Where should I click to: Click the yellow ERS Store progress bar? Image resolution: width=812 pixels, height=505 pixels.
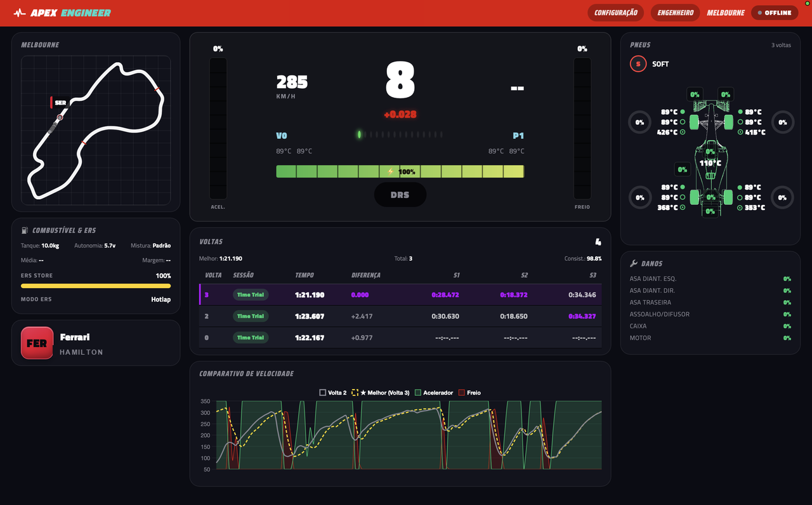coord(96,286)
